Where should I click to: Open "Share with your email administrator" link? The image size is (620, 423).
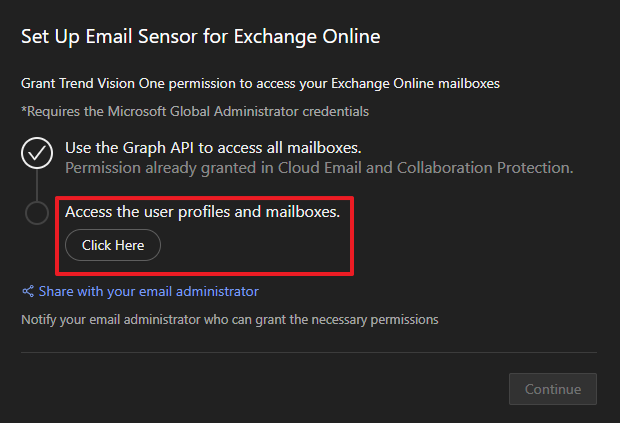(148, 292)
